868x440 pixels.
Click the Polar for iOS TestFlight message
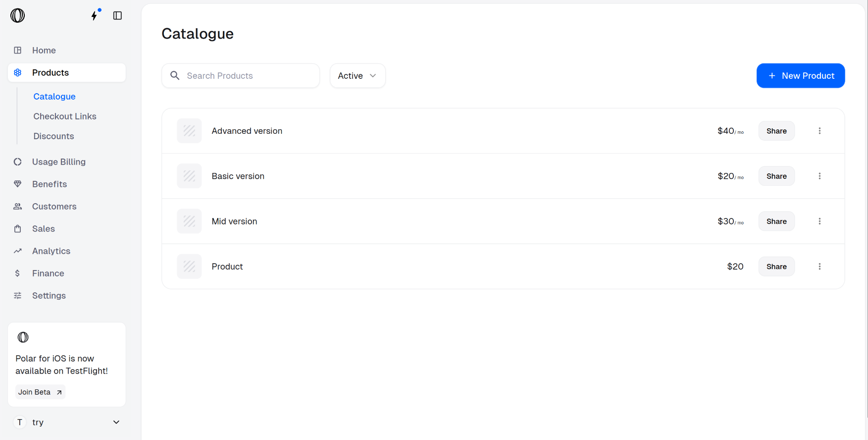tap(61, 365)
